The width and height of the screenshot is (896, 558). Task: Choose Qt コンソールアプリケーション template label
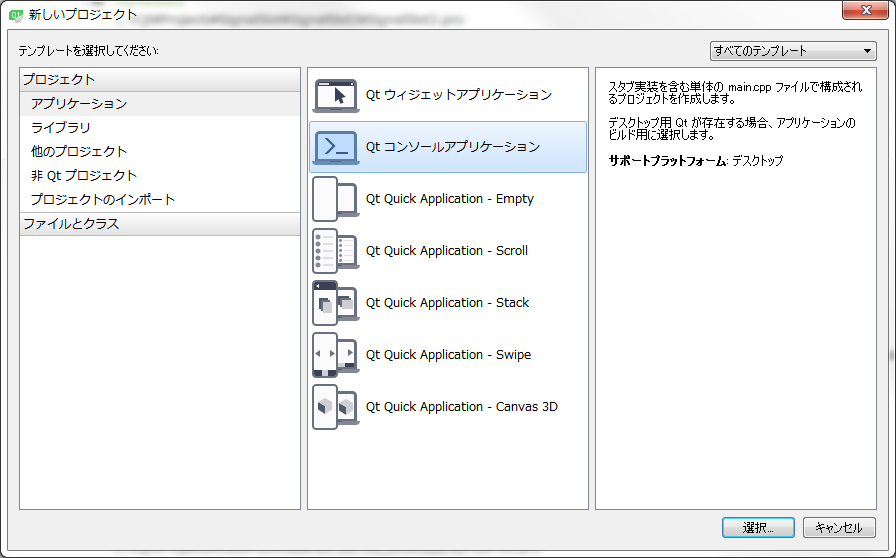coord(453,147)
